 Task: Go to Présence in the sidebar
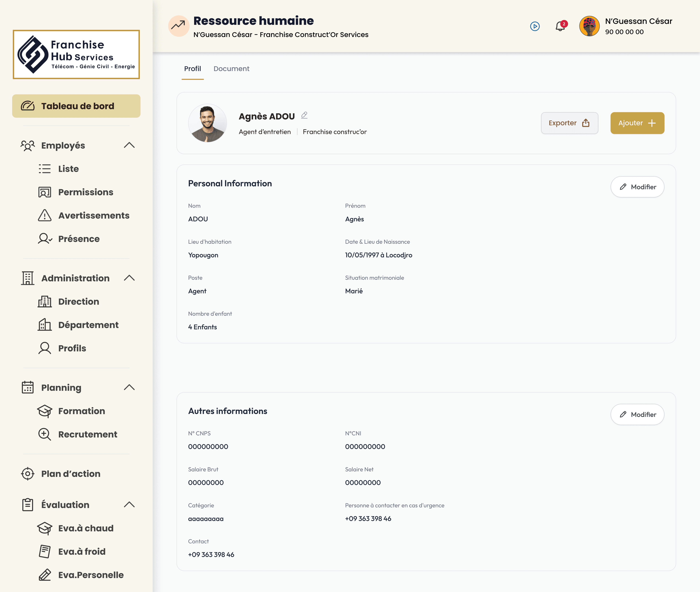79,239
